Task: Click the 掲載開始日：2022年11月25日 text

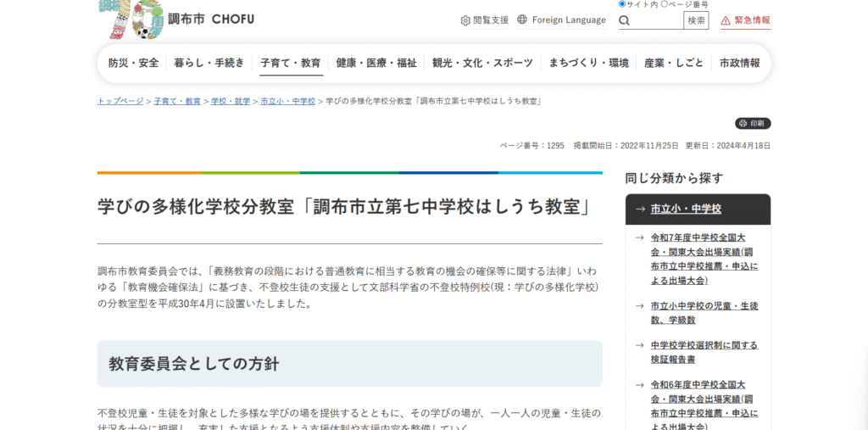Action: tap(626, 146)
